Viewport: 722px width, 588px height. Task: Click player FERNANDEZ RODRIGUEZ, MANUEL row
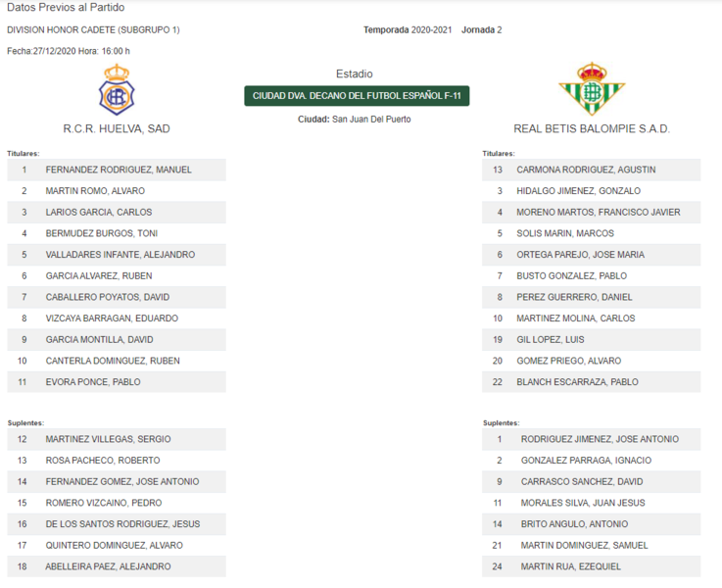[117, 170]
